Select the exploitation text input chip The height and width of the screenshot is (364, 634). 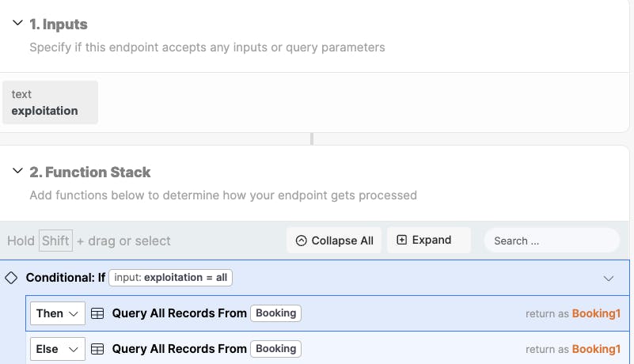pyautogui.click(x=50, y=102)
